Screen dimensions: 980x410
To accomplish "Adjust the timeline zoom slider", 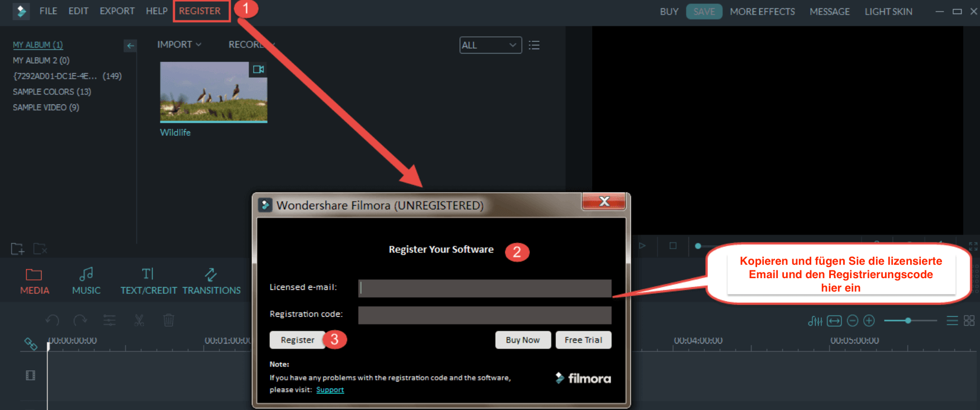I will pyautogui.click(x=908, y=321).
